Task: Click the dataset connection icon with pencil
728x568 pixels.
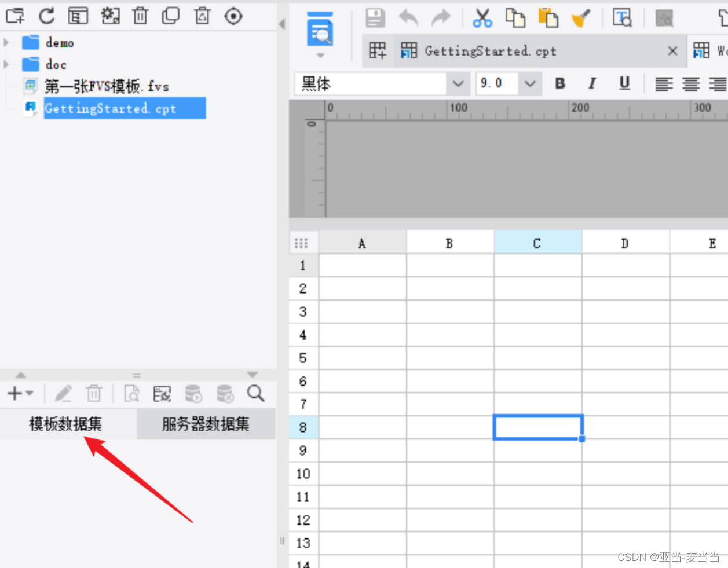Action: [162, 394]
